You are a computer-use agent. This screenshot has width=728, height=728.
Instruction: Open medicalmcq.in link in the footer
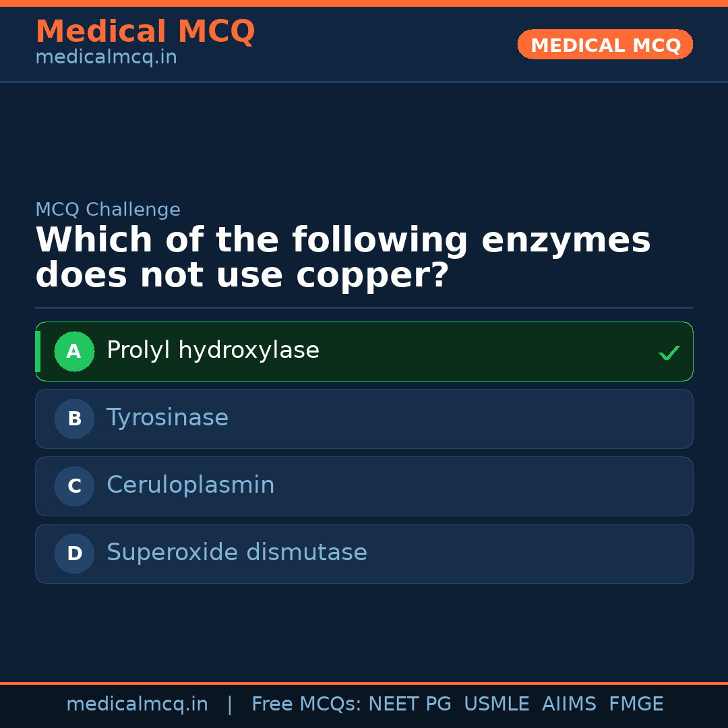[137, 704]
